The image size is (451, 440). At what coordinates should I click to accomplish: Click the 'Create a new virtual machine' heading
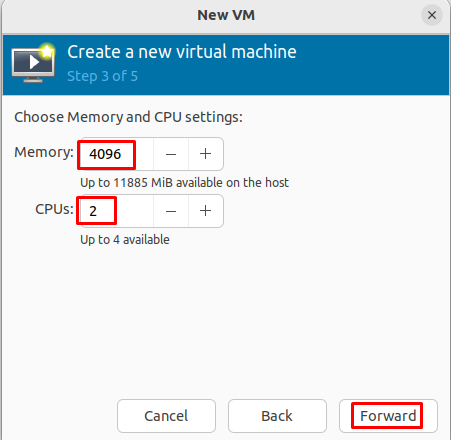click(x=182, y=52)
